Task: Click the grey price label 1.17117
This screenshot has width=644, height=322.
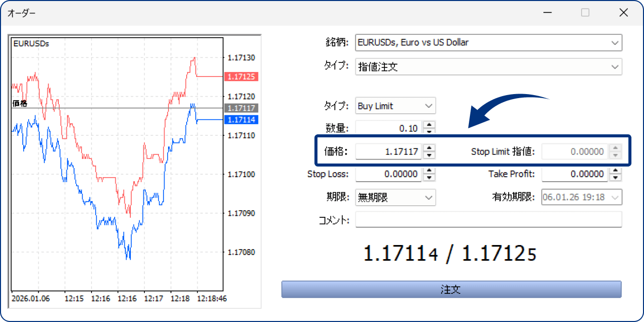Action: [x=241, y=108]
